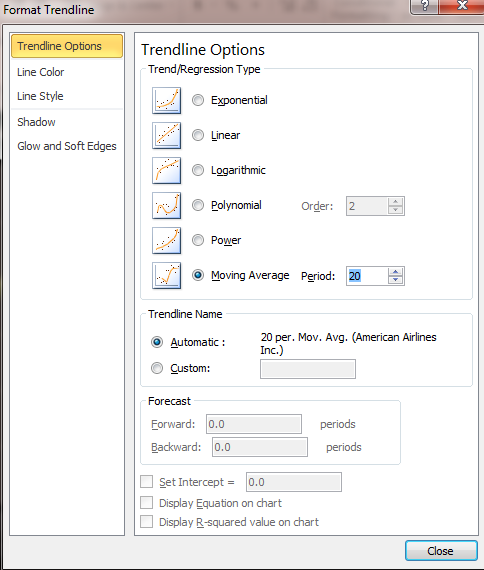484x570 pixels.
Task: Select the Power radio button
Action: (198, 240)
